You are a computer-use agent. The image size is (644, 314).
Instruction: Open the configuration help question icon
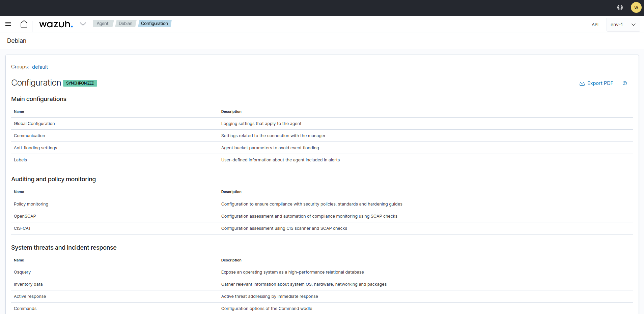point(625,83)
